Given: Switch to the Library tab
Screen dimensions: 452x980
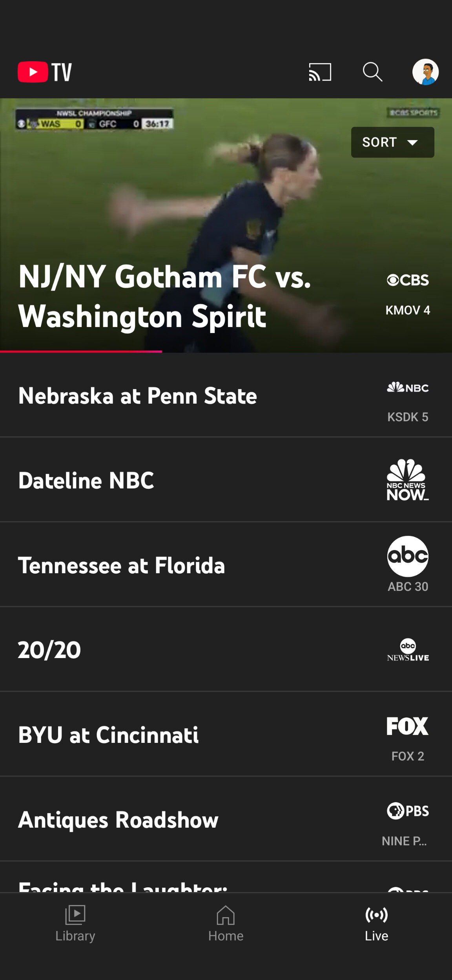Looking at the screenshot, I should coord(75,923).
